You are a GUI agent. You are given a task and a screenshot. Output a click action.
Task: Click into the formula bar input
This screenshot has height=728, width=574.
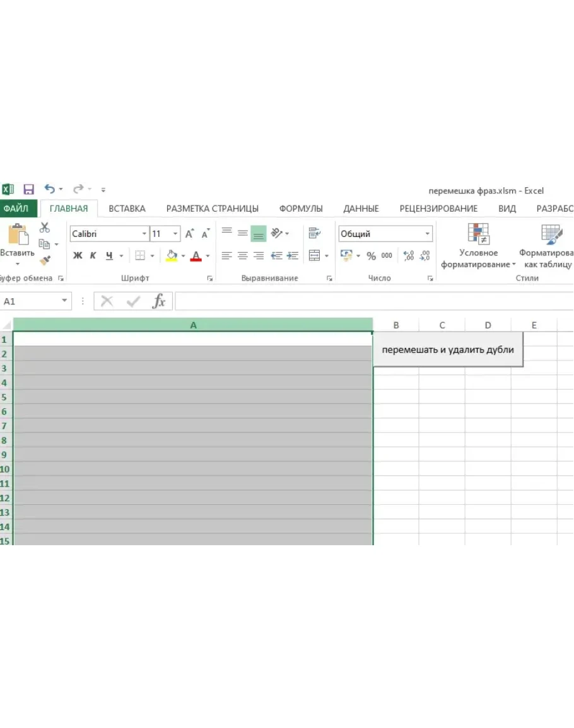[x=374, y=301]
